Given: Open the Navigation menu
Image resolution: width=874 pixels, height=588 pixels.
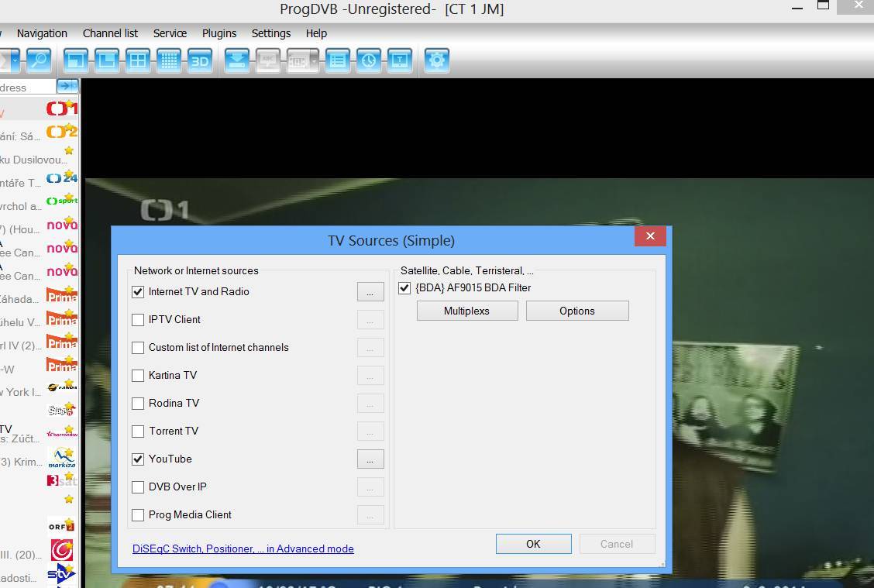Looking at the screenshot, I should [42, 33].
